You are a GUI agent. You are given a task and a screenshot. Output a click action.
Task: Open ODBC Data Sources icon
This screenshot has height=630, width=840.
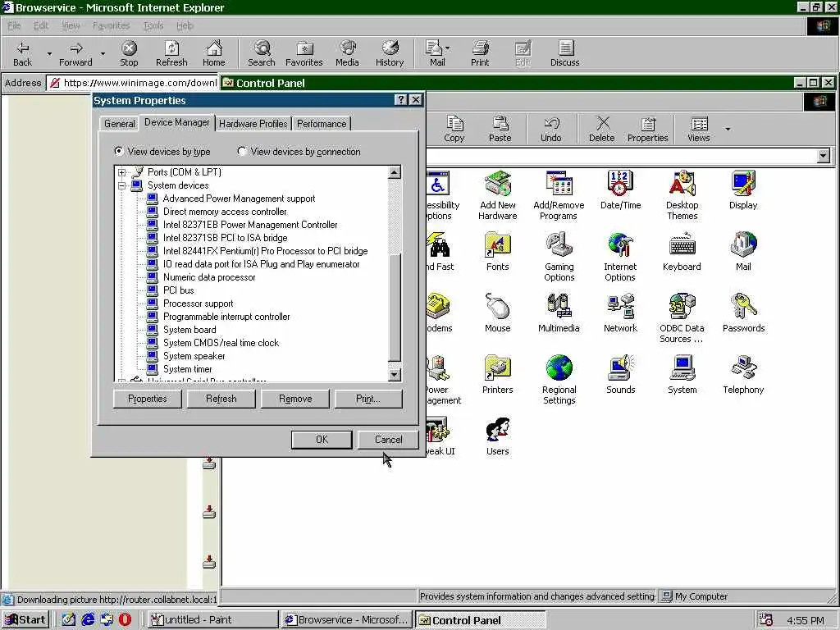[x=682, y=319]
